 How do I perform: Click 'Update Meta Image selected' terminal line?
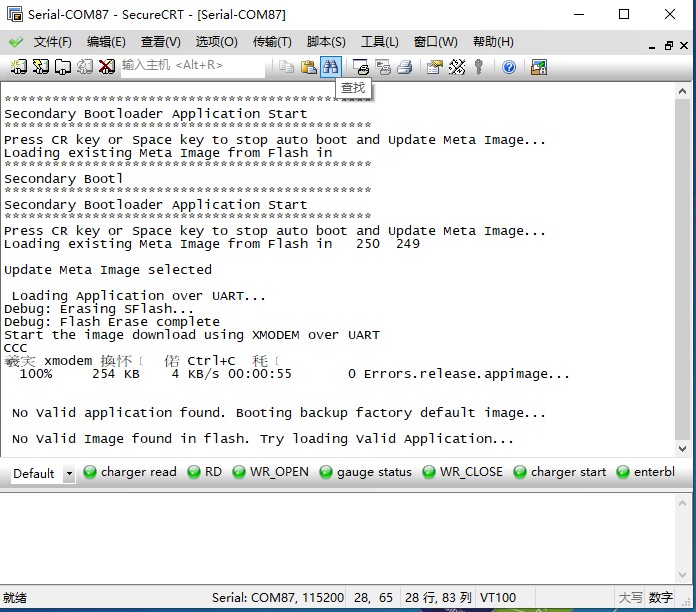pyautogui.click(x=108, y=270)
